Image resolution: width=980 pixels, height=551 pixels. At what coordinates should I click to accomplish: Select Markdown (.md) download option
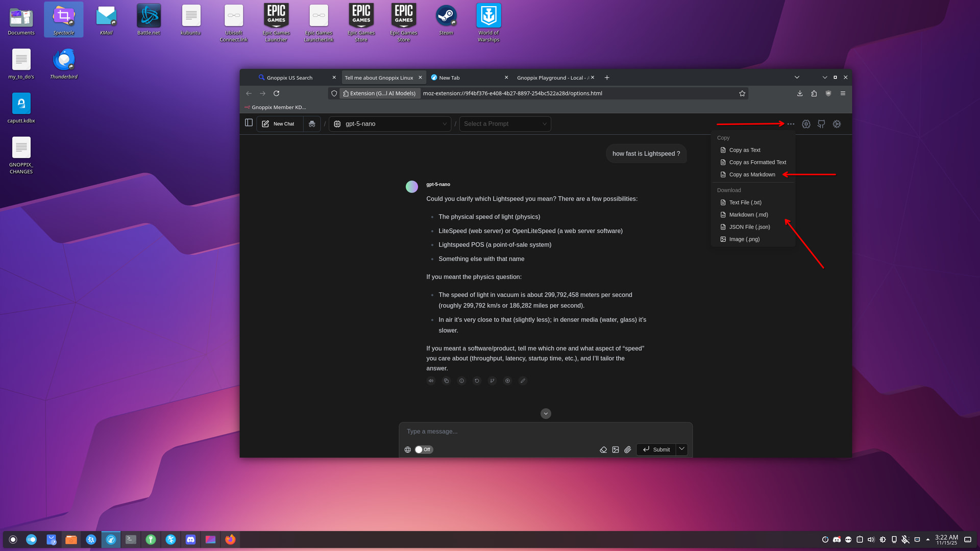748,215
